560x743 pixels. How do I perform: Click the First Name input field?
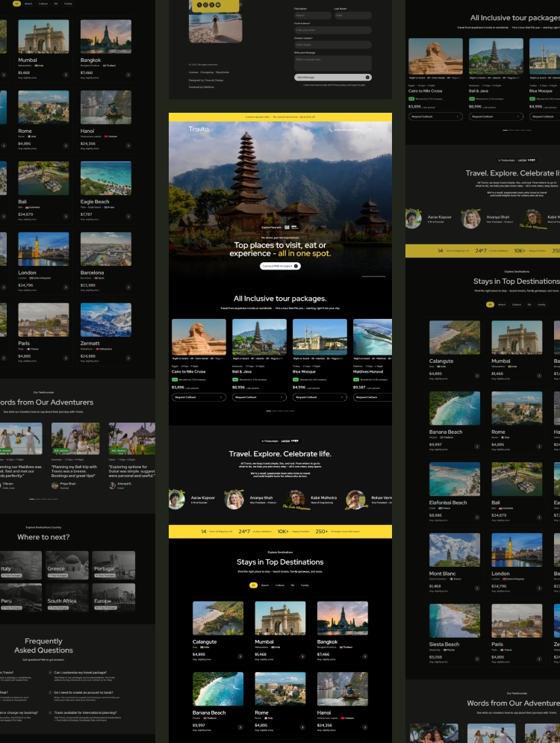(313, 16)
